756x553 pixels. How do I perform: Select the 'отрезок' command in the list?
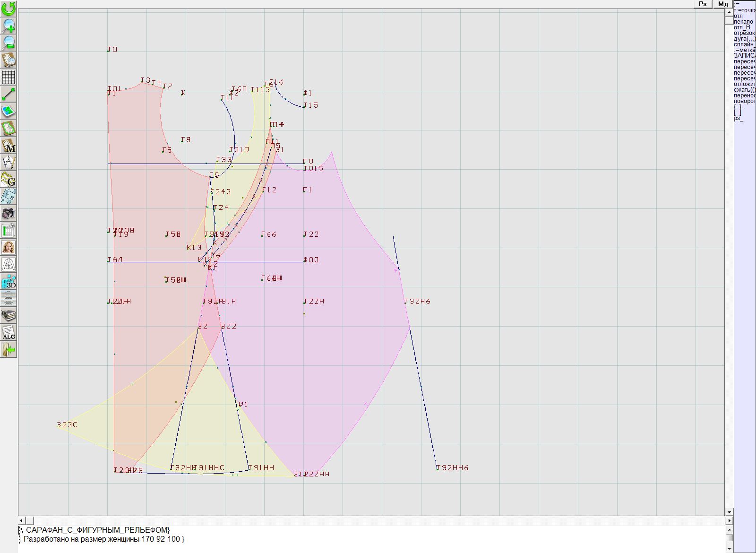click(x=744, y=33)
